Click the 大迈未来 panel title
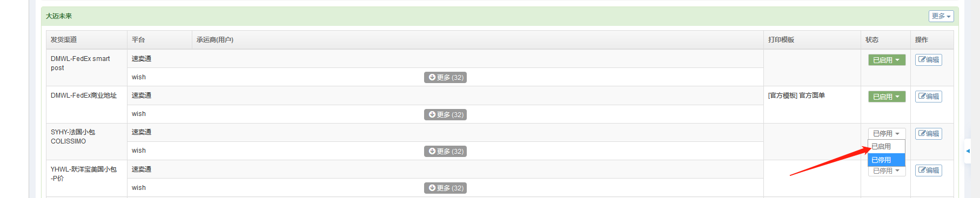 pos(59,16)
